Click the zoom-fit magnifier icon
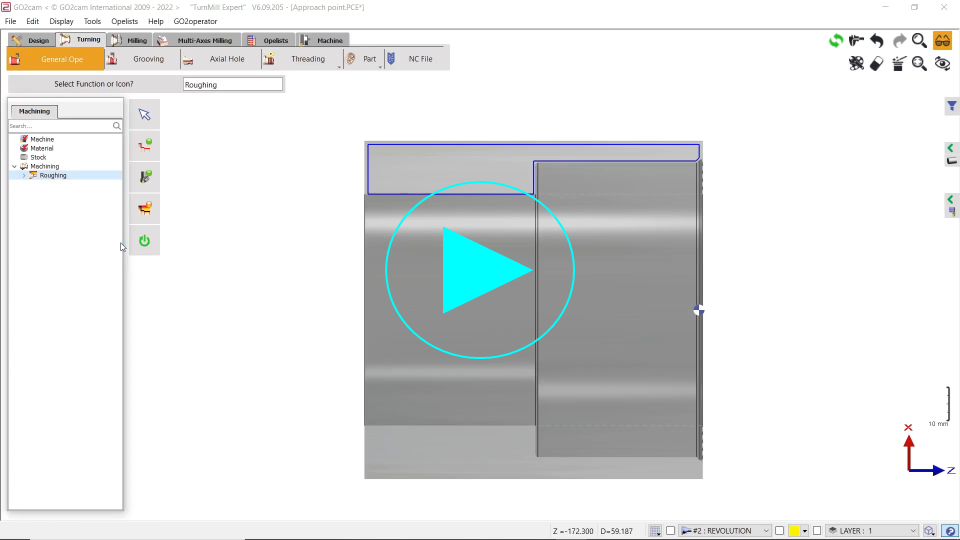This screenshot has width=960, height=540. (920, 63)
